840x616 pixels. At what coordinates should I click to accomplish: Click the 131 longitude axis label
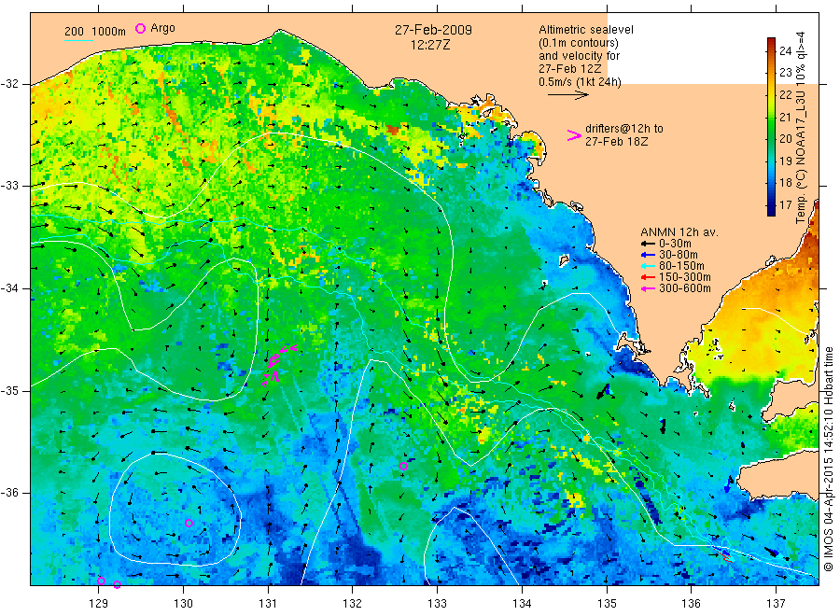(x=268, y=604)
